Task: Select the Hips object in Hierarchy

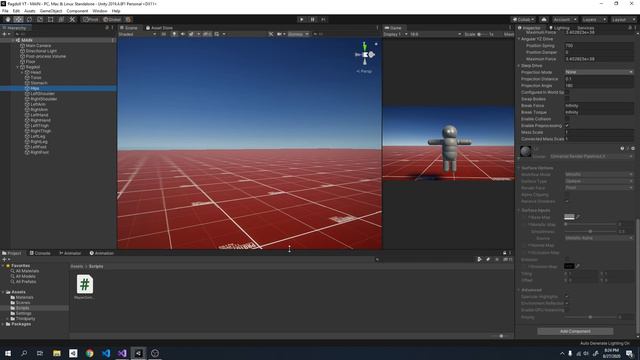Action: [x=35, y=88]
